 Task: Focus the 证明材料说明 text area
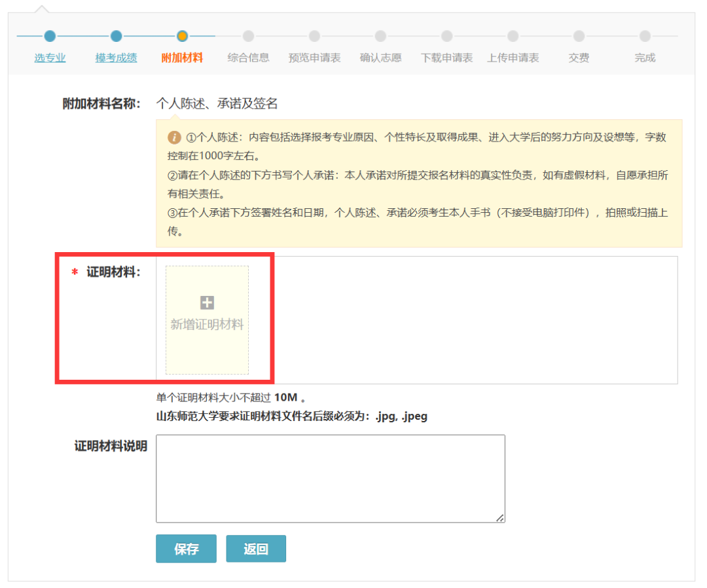pyautogui.click(x=330, y=478)
